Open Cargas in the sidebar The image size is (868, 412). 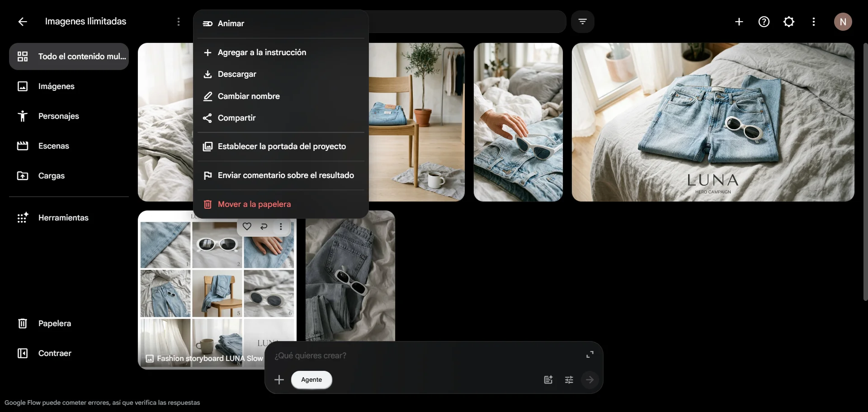[x=69, y=176]
